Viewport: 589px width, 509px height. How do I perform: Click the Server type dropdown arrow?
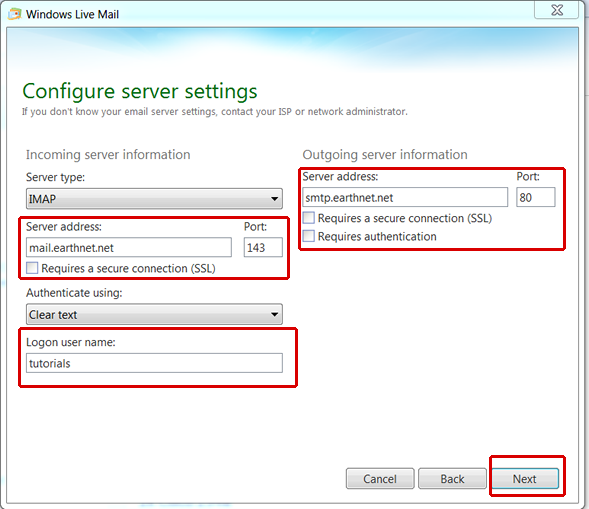[275, 199]
